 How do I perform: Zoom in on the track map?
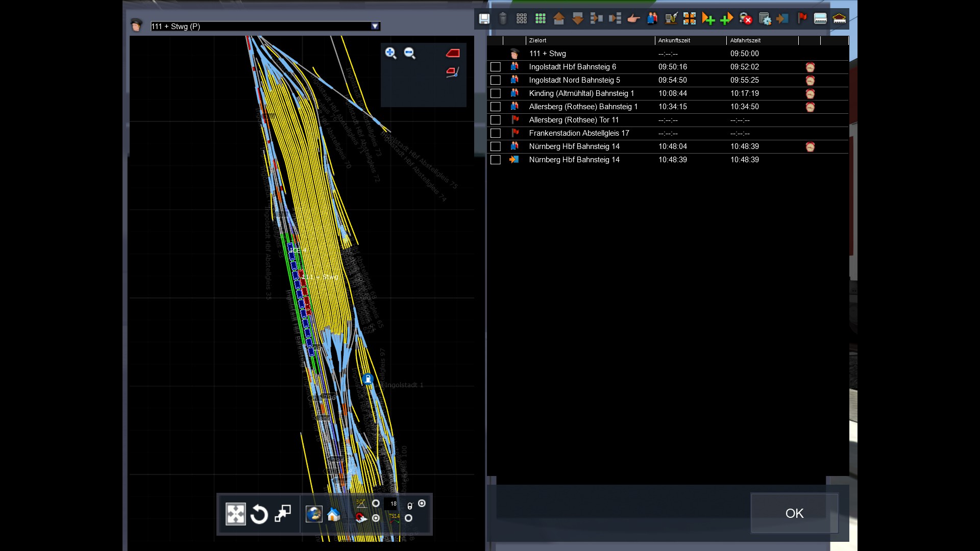point(390,53)
